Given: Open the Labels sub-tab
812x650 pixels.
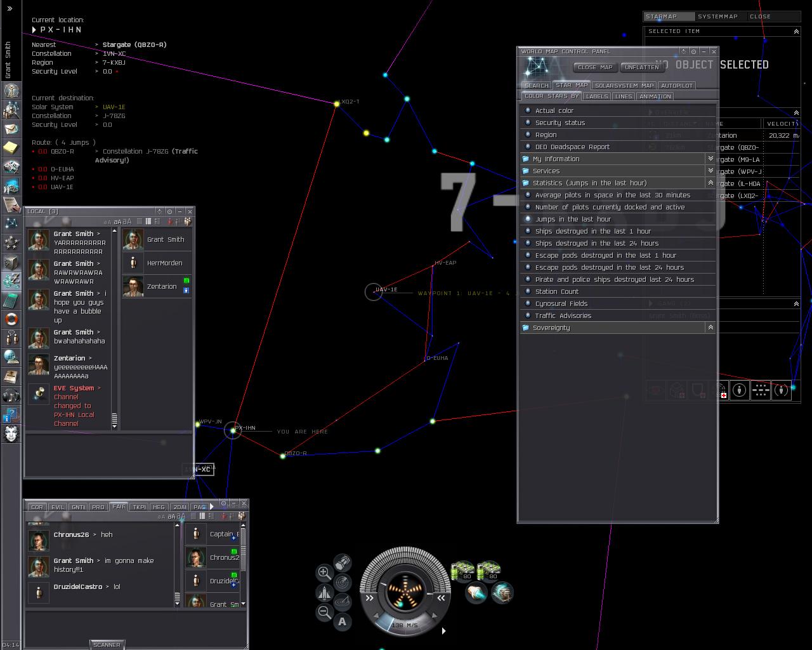Looking at the screenshot, I should point(597,96).
